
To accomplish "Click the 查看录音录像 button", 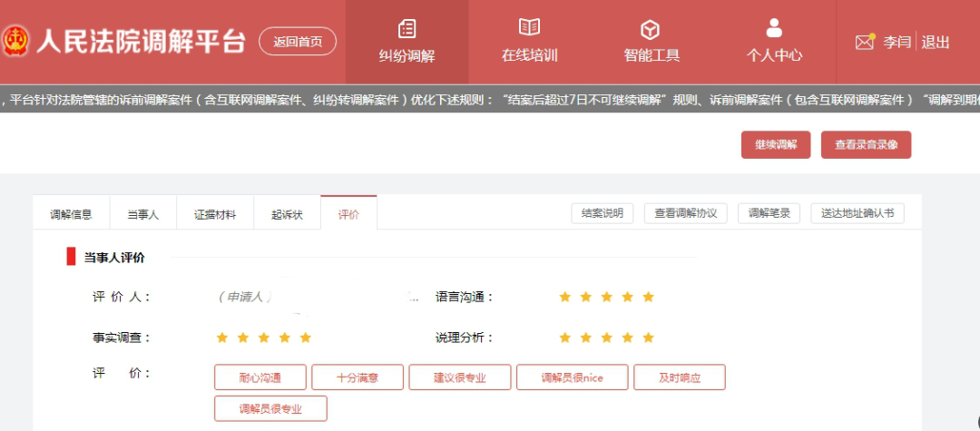I will 866,145.
